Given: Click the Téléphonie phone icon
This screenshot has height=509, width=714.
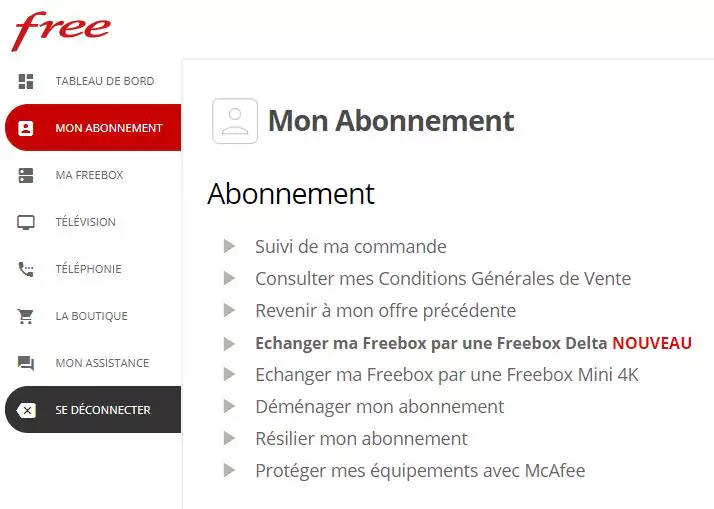Looking at the screenshot, I should click(x=26, y=269).
